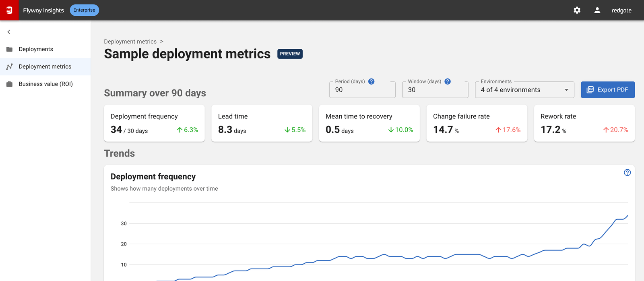This screenshot has height=281, width=644.
Task: Click the Change failure rate card
Action: [x=477, y=123]
